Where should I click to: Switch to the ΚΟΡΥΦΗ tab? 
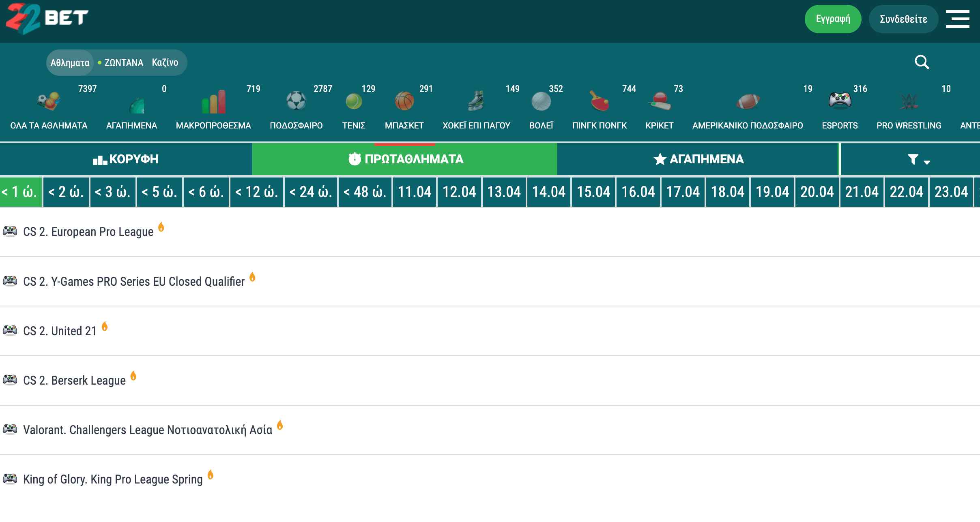[x=126, y=159]
